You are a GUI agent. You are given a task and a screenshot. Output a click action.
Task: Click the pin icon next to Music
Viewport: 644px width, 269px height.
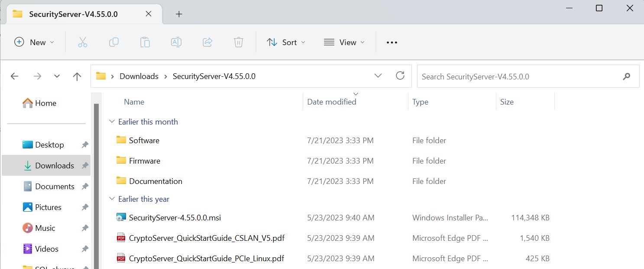85,228
